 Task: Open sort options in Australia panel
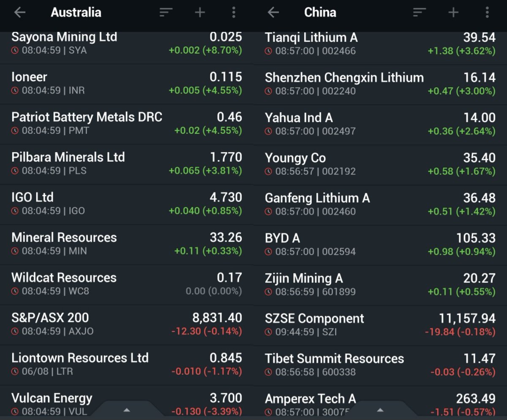point(166,13)
